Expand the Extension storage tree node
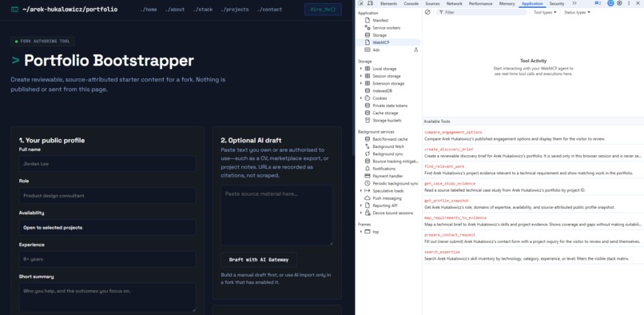Viewport: 644px width, 315px height. tap(361, 83)
